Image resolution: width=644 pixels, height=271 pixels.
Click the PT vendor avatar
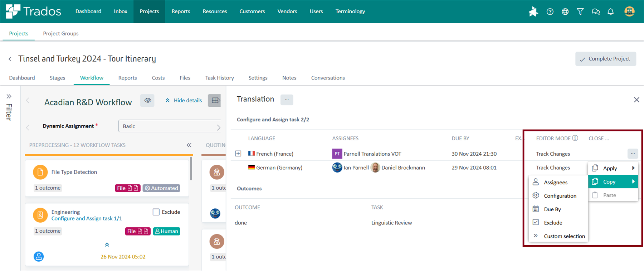click(337, 154)
